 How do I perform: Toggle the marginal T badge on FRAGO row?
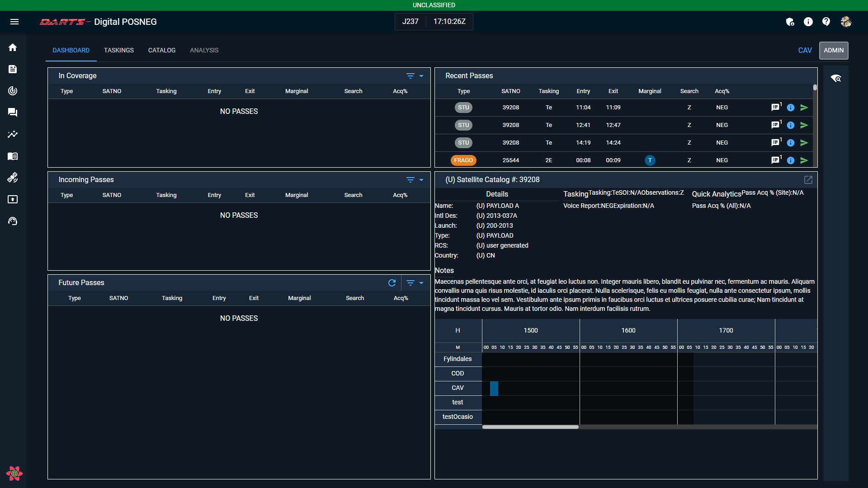coord(650,160)
